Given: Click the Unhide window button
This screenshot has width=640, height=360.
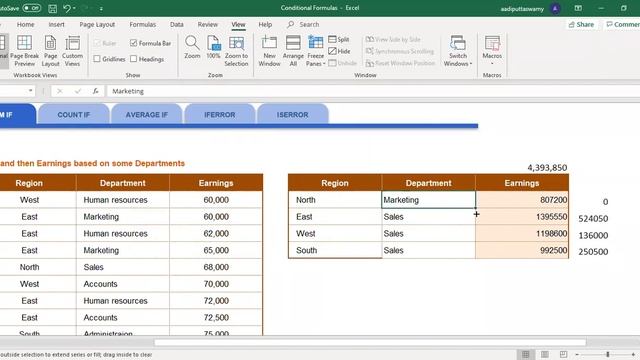Looking at the screenshot, I should 342,63.
